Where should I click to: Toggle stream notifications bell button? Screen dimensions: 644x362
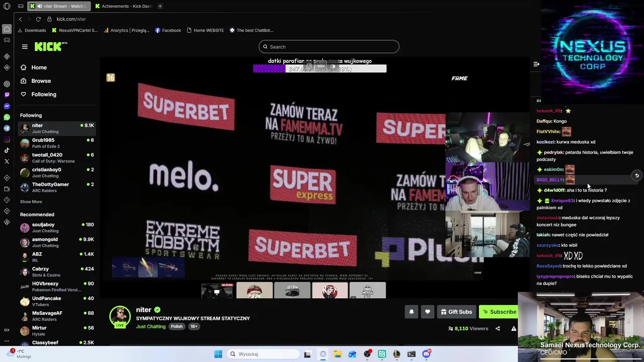(412, 312)
